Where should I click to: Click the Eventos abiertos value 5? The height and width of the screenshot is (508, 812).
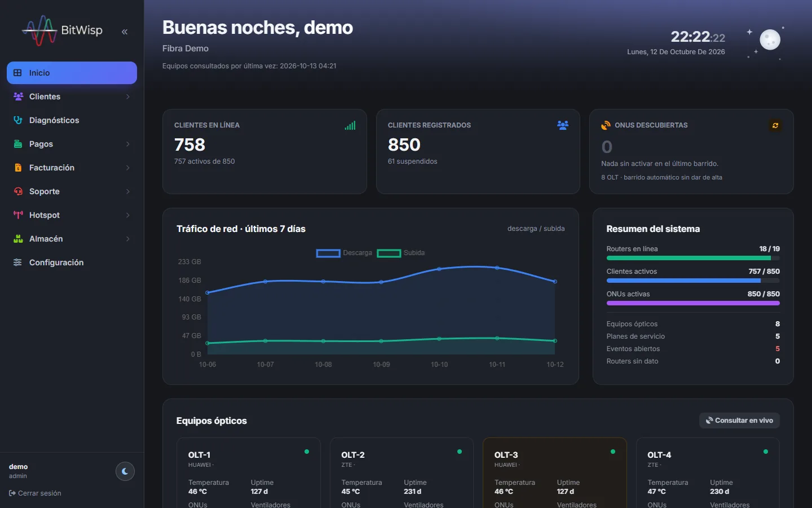point(778,349)
